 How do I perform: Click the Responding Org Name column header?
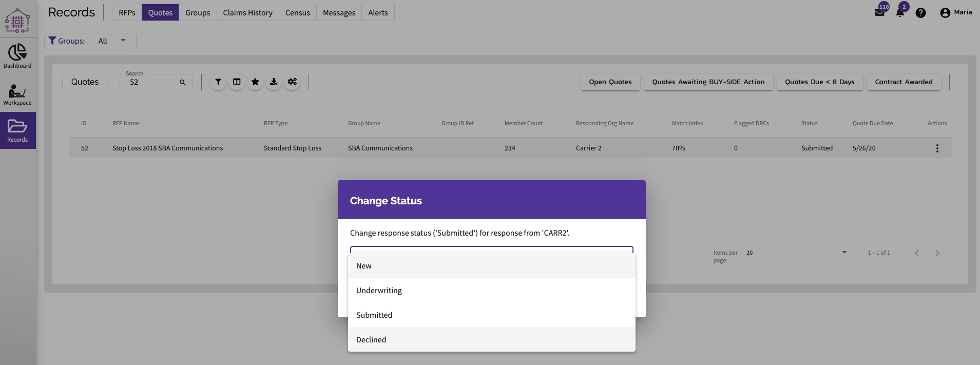605,123
